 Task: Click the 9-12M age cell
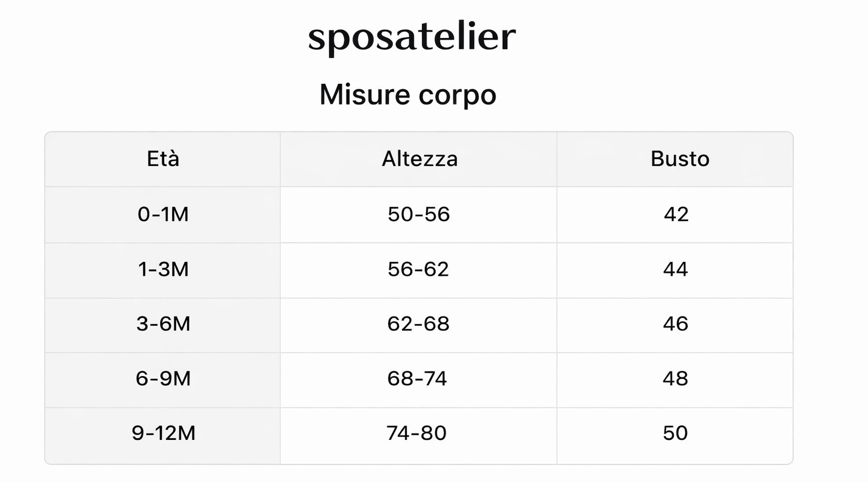(x=163, y=433)
